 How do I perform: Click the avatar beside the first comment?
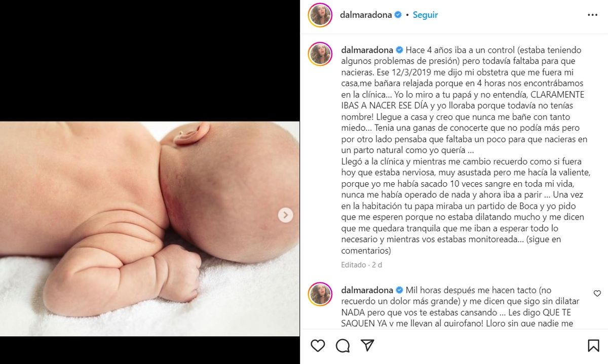320,295
